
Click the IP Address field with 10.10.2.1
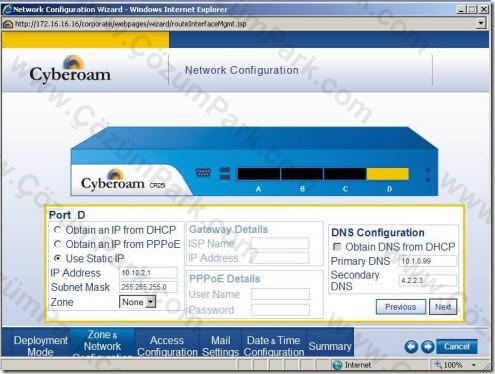pos(148,273)
